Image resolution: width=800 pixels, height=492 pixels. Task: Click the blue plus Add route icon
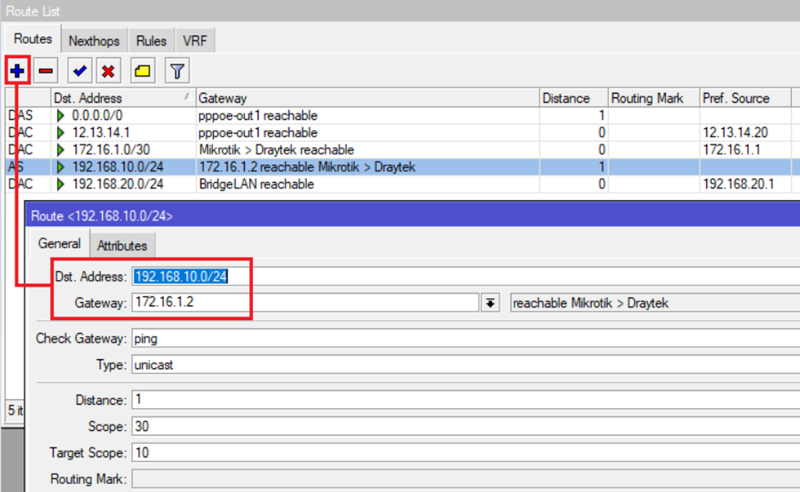(17, 71)
